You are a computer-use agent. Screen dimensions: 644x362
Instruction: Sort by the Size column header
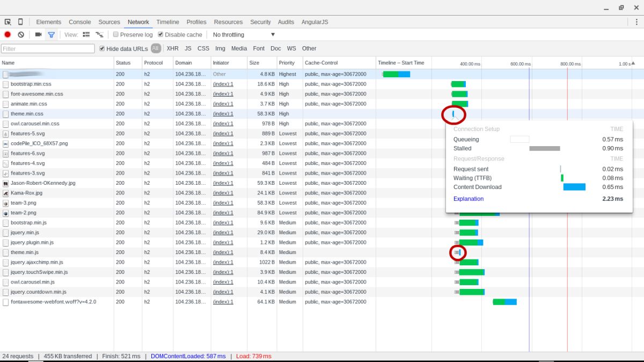(262, 63)
